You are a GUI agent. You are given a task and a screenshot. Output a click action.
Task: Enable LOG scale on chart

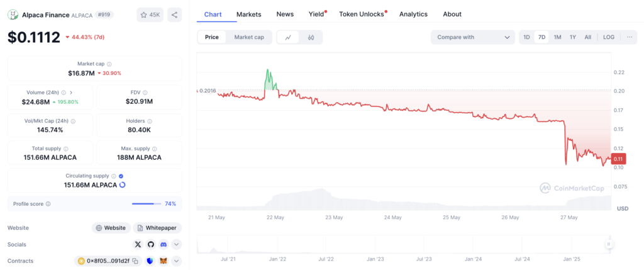609,37
